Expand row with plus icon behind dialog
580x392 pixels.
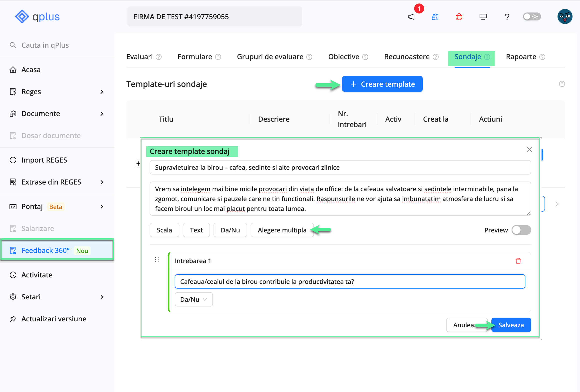click(x=138, y=164)
